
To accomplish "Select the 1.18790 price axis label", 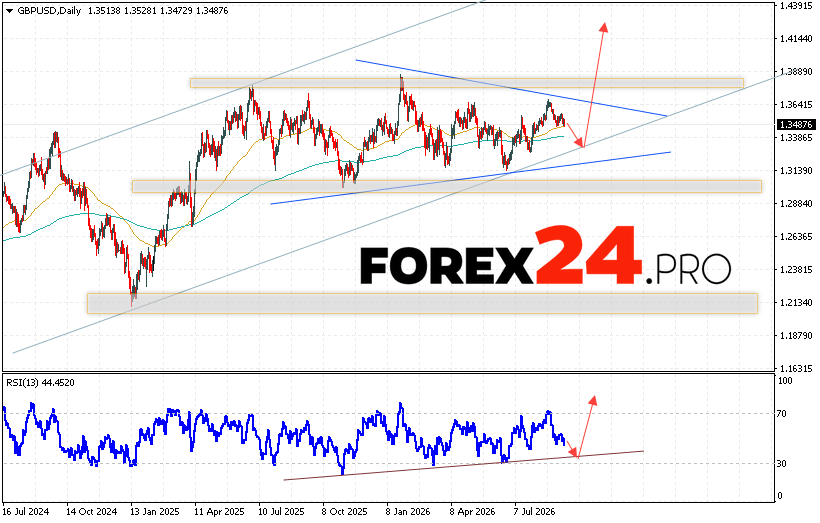I will pyautogui.click(x=796, y=335).
